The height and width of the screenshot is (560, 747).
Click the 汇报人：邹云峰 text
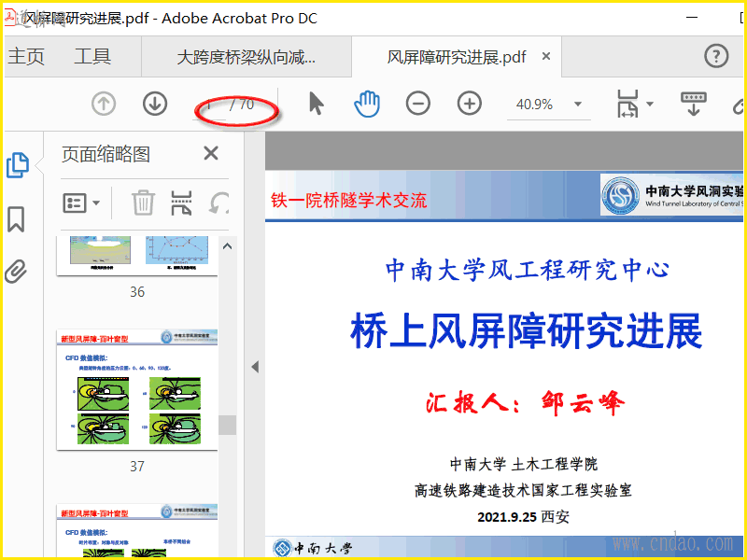coord(525,403)
